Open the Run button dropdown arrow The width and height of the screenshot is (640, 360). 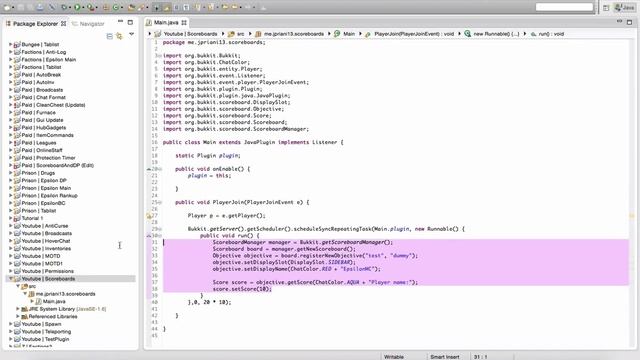pos(83,7)
